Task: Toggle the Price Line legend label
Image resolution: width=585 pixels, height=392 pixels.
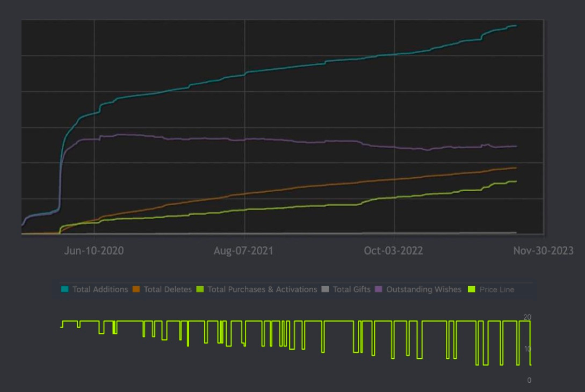Action: [x=497, y=289]
